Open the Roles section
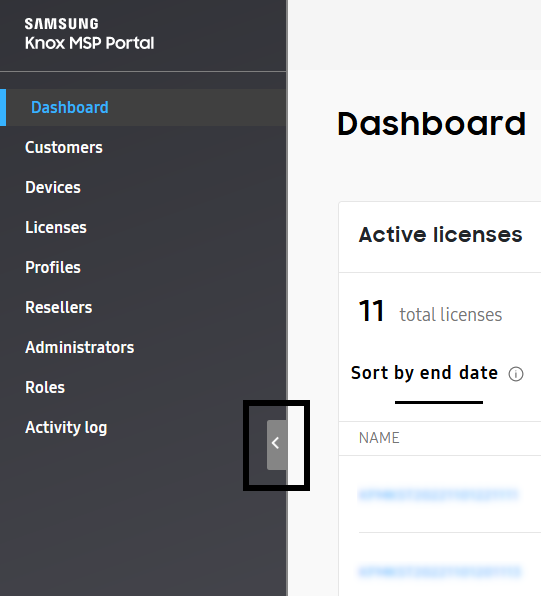This screenshot has width=541, height=596. pyautogui.click(x=45, y=387)
